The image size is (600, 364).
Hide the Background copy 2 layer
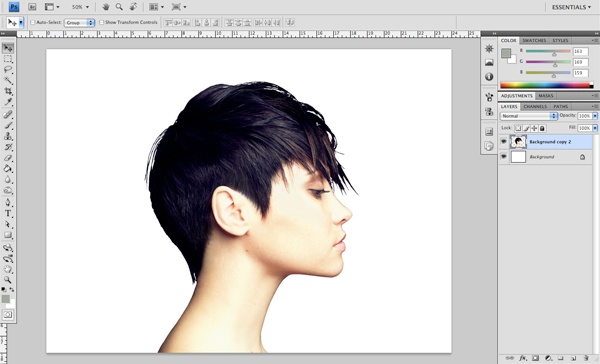(504, 142)
